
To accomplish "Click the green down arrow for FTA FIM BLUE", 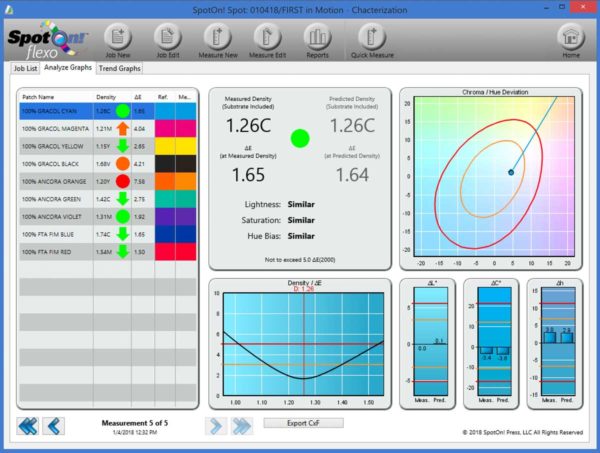I will click(x=123, y=234).
